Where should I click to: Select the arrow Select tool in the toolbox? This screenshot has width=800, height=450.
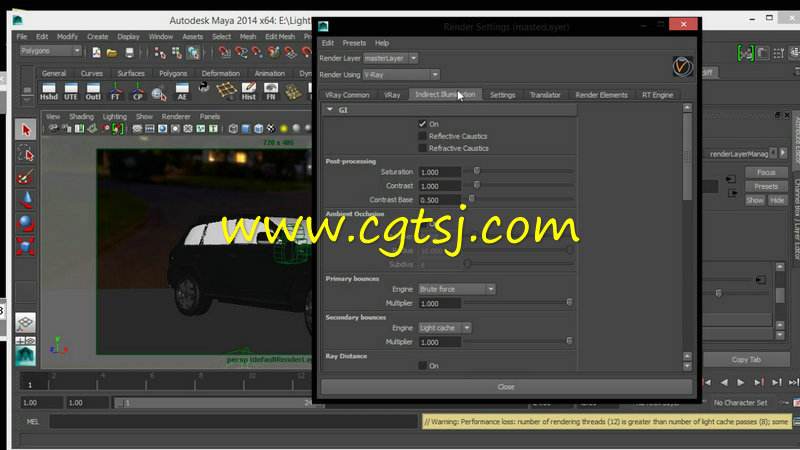[x=26, y=130]
